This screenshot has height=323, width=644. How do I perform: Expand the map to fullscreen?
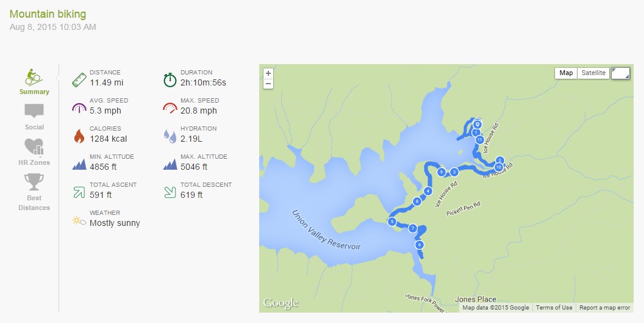[x=621, y=73]
